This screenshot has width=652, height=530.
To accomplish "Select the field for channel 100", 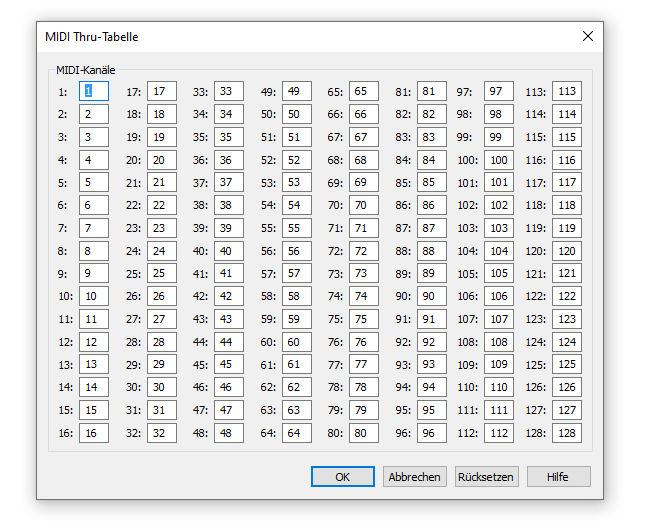I will point(499,160).
